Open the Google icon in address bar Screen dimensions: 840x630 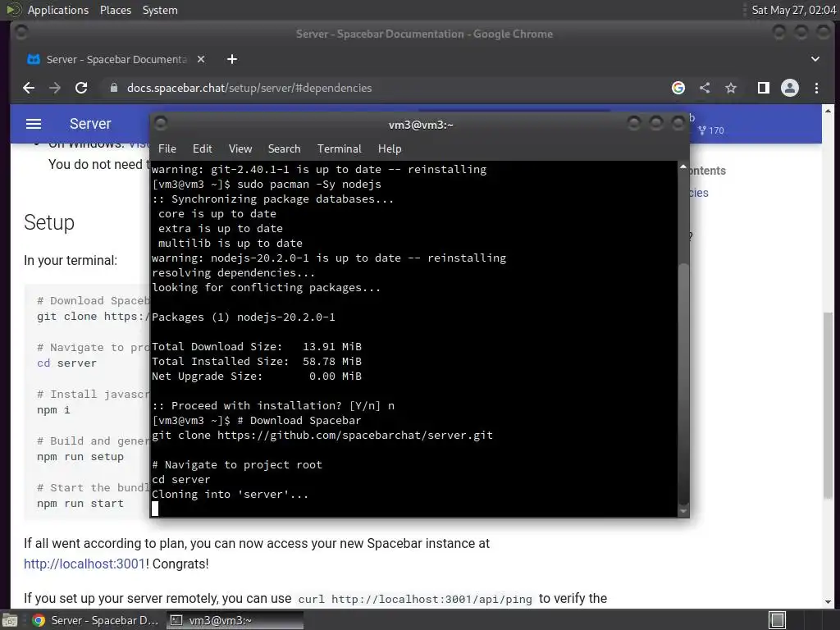point(678,88)
